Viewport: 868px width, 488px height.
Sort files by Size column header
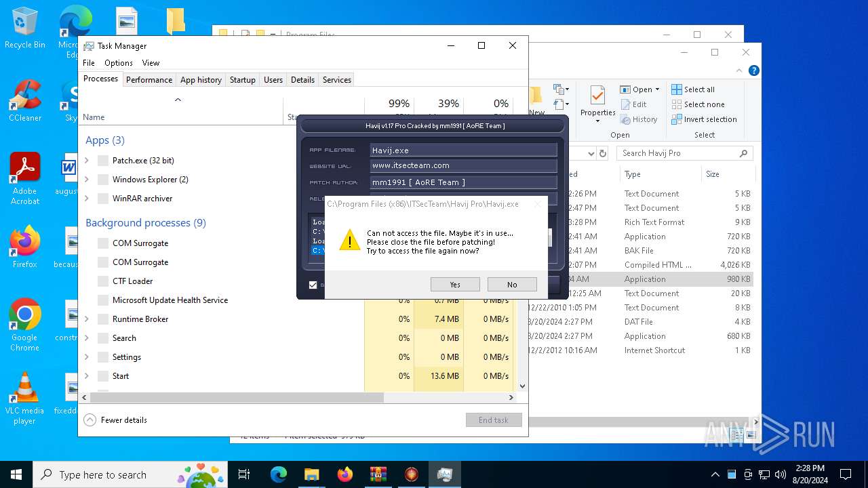[713, 174]
